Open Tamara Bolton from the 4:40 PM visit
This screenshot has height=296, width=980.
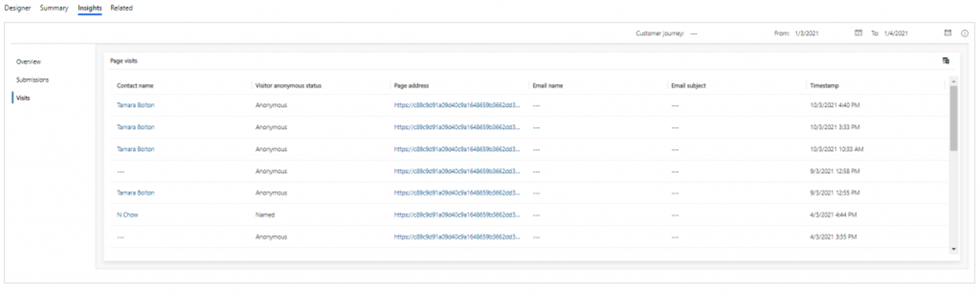pyautogui.click(x=135, y=105)
